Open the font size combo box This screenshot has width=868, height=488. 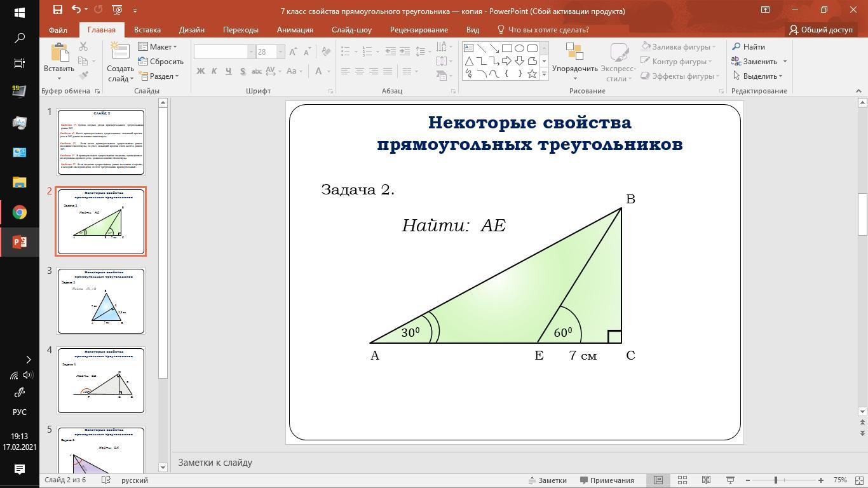click(x=269, y=52)
